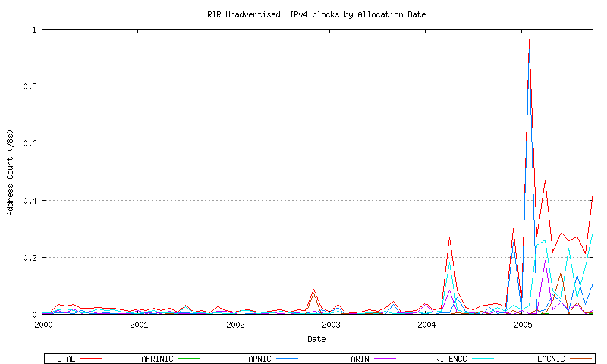This screenshot has width=607, height=364.
Task: Click the chart title about RIR Unadvertised IPv4 blocks
Action: (316, 14)
